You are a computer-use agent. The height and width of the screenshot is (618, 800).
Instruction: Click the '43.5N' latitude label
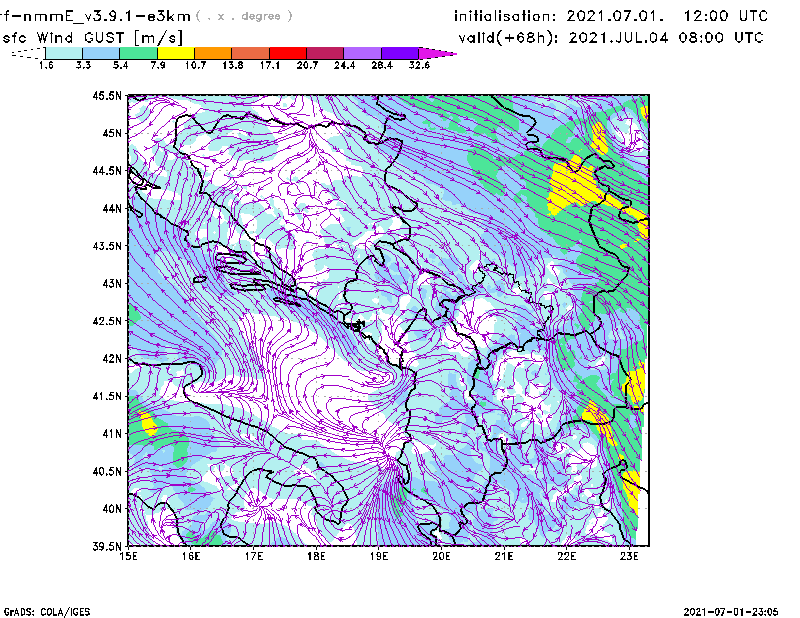[x=107, y=246]
